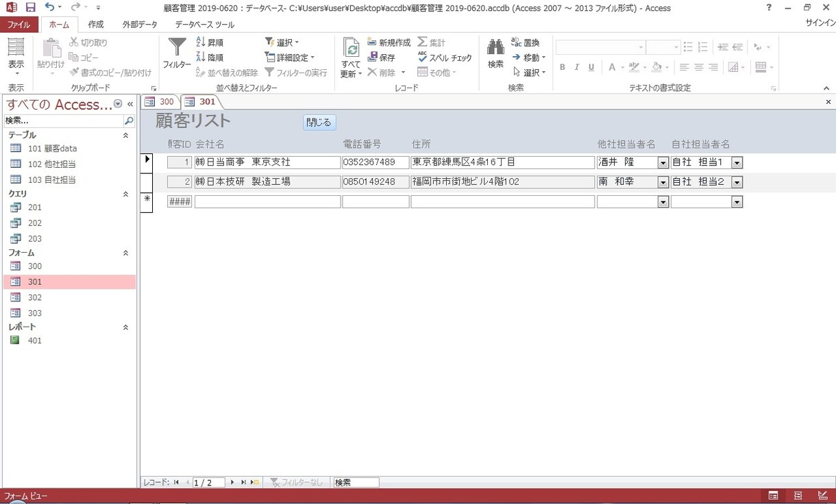The width and height of the screenshot is (836, 504).
Task: Switch to データベース ツール tab
Action: click(204, 25)
